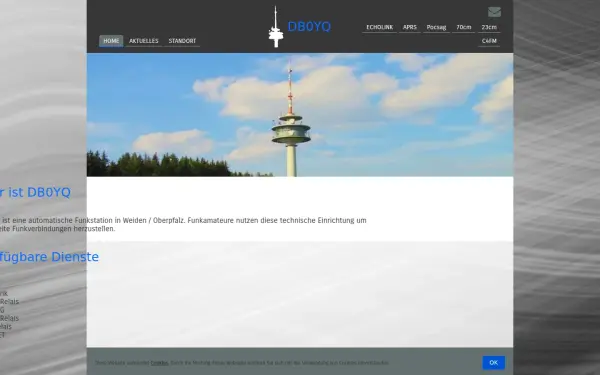Open the envelope contact icon
Image resolution: width=600 pixels, height=375 pixels.
pyautogui.click(x=494, y=12)
